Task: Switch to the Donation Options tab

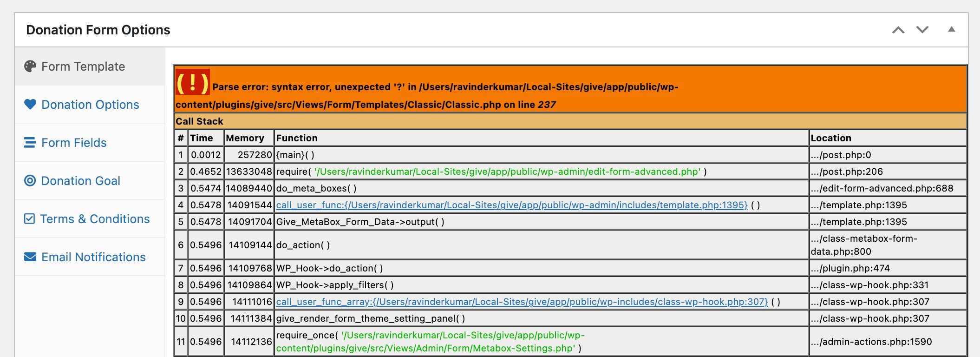Action: point(90,105)
